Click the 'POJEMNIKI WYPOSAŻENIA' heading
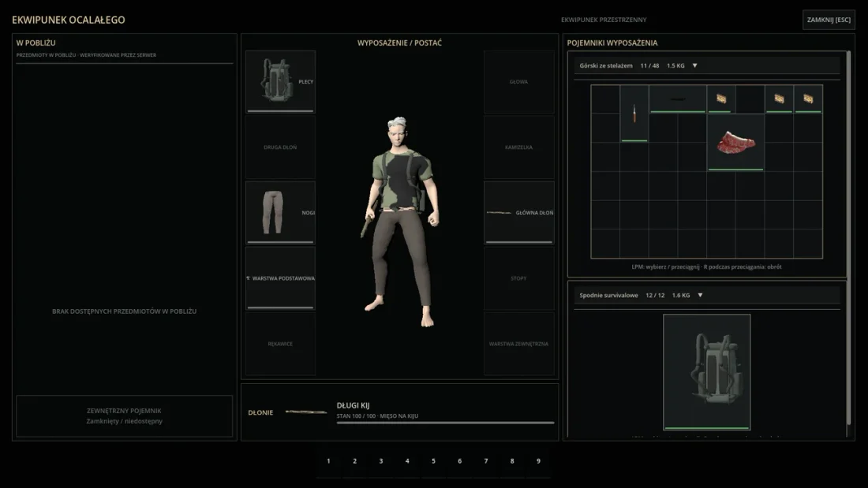868x488 pixels. pos(612,43)
